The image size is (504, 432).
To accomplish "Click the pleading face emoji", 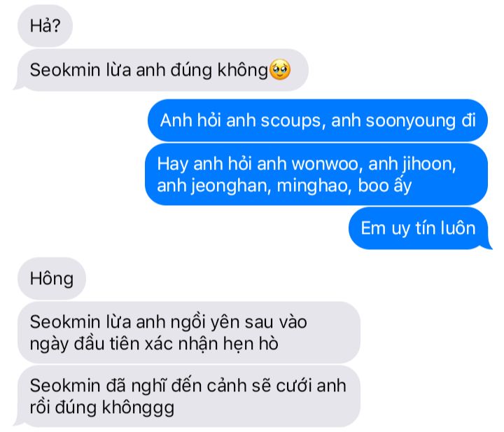I will 280,70.
